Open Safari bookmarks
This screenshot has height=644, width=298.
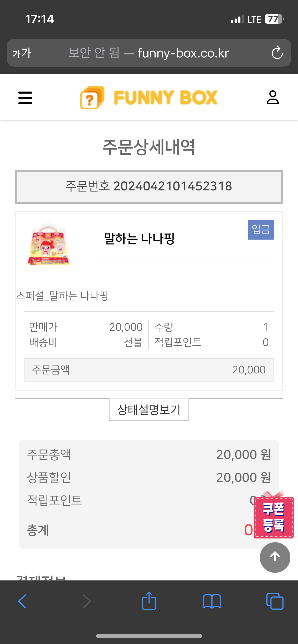point(212,601)
